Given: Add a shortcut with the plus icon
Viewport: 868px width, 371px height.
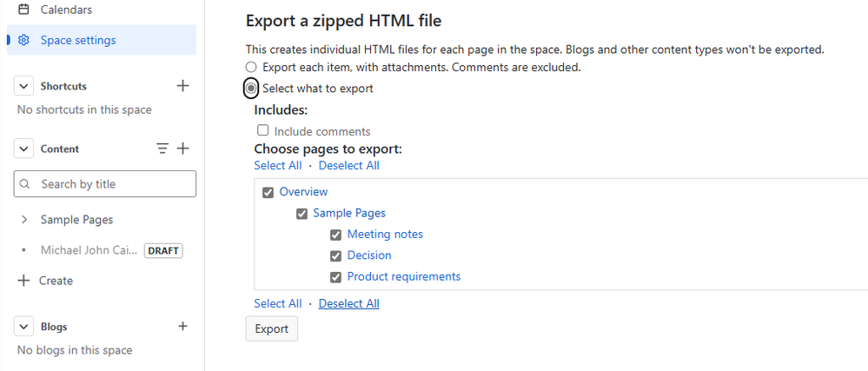Looking at the screenshot, I should 182,86.
